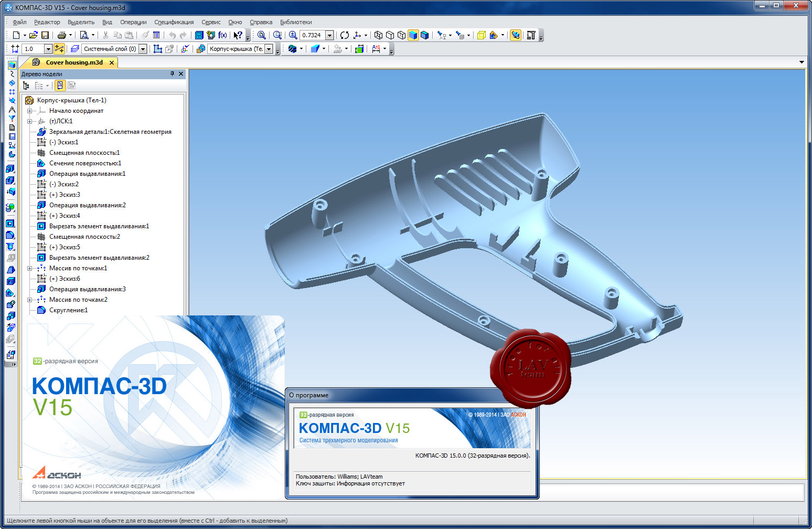
Task: Open the orientation dropdown arrow next to the axes icon
Action: pos(366,35)
